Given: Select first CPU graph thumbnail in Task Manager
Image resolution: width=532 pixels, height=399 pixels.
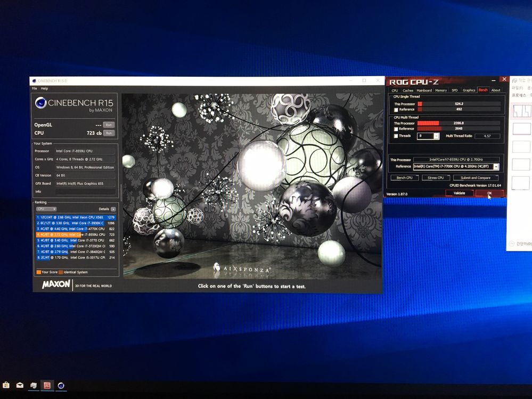Looking at the screenshot, I should [x=522, y=111].
